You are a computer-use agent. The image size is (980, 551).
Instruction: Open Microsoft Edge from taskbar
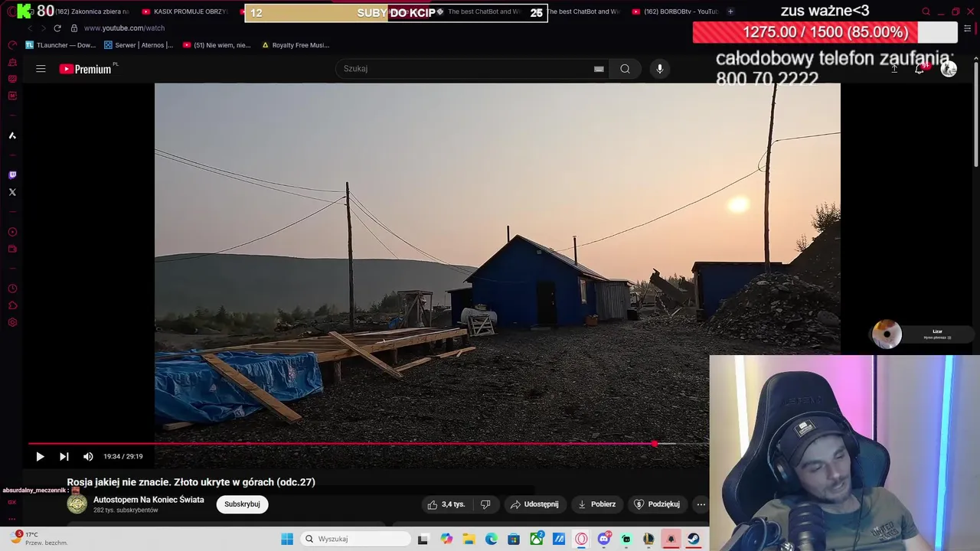point(491,539)
